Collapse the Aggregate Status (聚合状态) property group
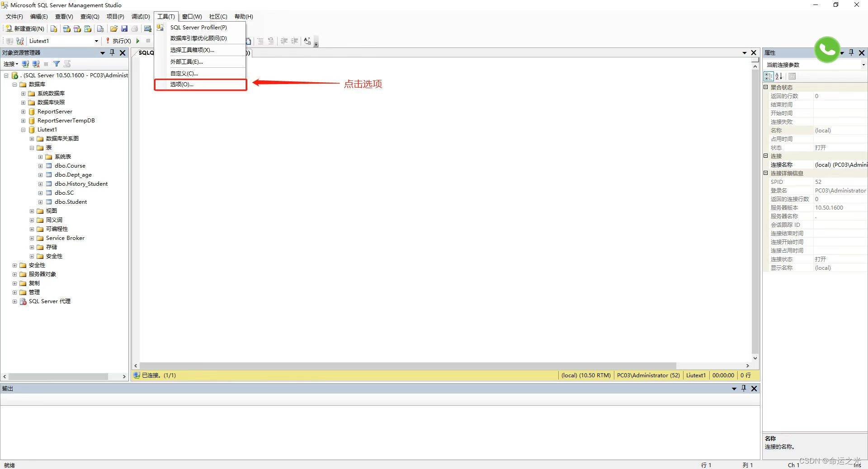This screenshot has height=469, width=868. [766, 87]
